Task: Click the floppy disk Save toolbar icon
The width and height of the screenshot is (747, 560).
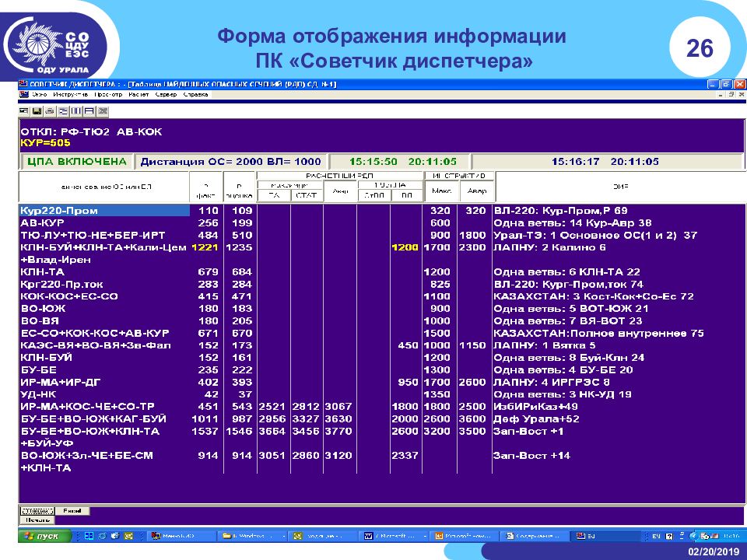Action: tap(37, 111)
